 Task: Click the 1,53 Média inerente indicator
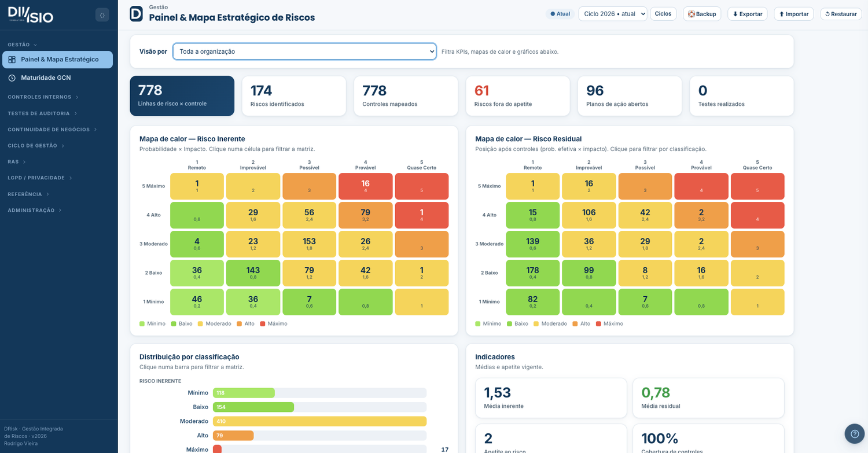coord(551,398)
